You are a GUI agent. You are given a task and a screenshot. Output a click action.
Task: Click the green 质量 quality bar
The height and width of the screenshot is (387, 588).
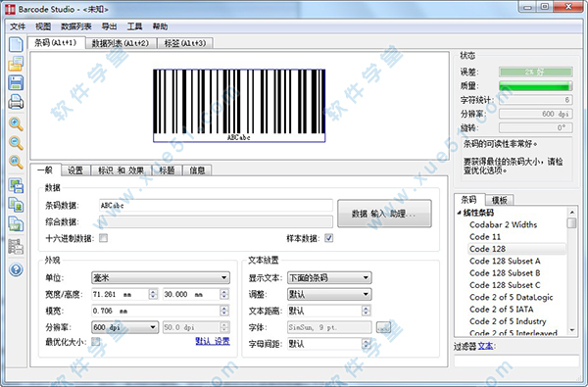click(535, 86)
